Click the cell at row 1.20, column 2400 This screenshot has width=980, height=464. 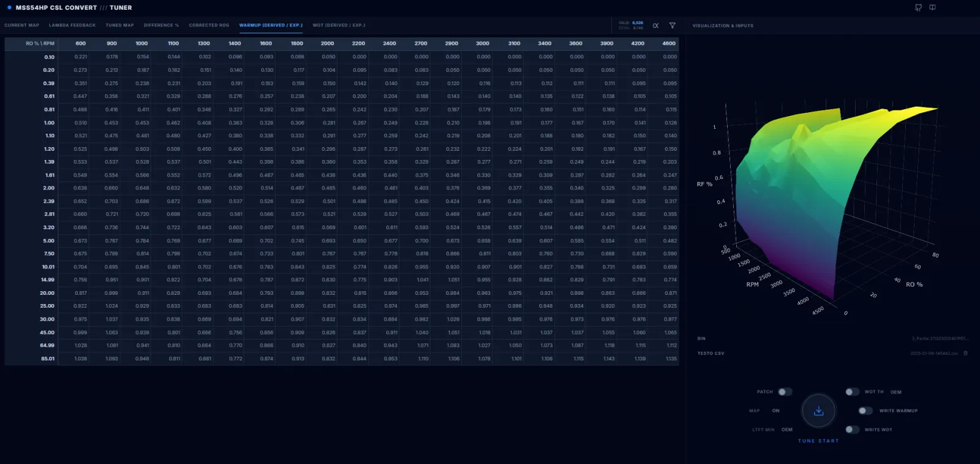pyautogui.click(x=384, y=149)
